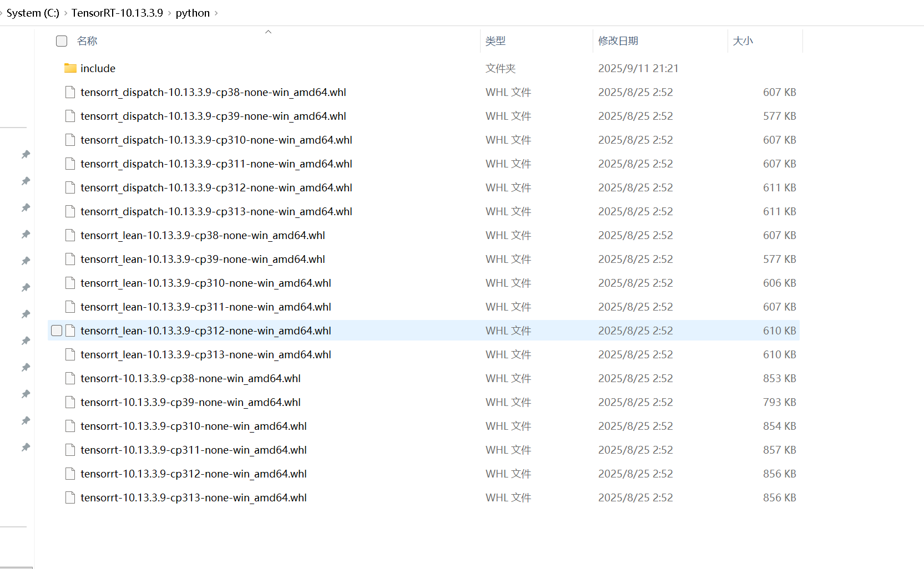The width and height of the screenshot is (924, 569).
Task: Select tensorrt_lean-10.13.3.9-cp38-none-win_amd64.whl
Action: (x=203, y=235)
